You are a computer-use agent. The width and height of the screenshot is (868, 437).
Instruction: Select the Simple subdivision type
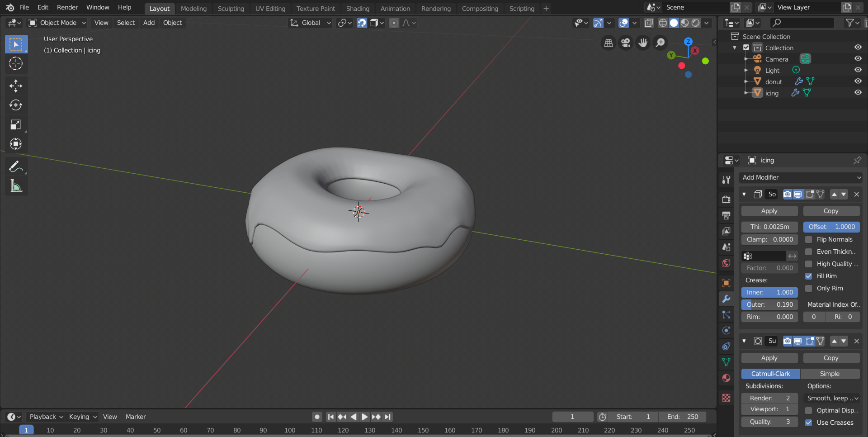tap(830, 374)
